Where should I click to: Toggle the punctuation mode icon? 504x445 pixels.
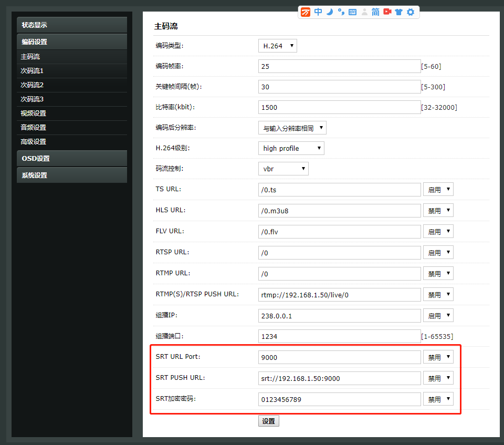[341, 12]
